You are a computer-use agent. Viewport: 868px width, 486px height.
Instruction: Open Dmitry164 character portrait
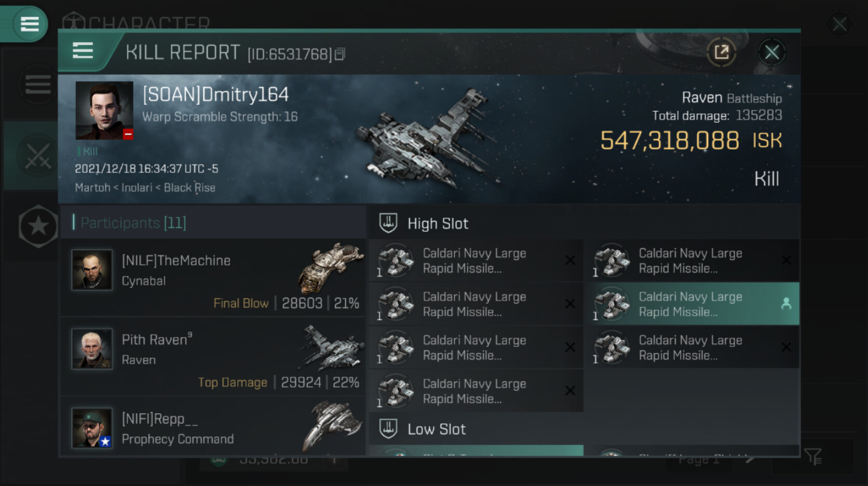point(104,111)
